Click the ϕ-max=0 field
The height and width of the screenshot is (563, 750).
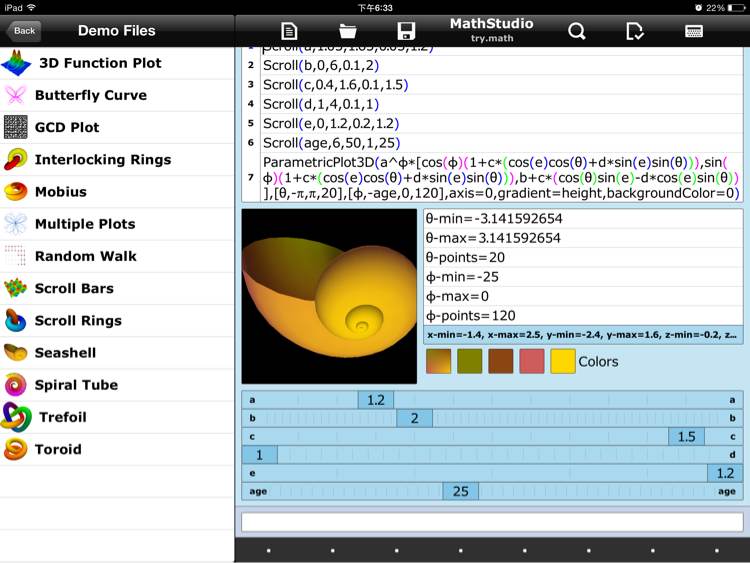[583, 297]
